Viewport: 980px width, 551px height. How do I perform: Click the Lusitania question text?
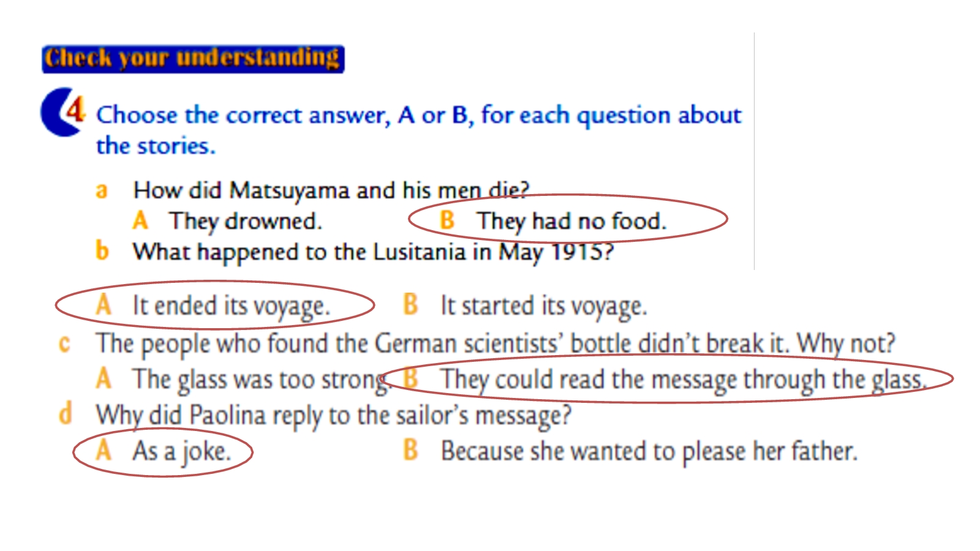pos(373,252)
